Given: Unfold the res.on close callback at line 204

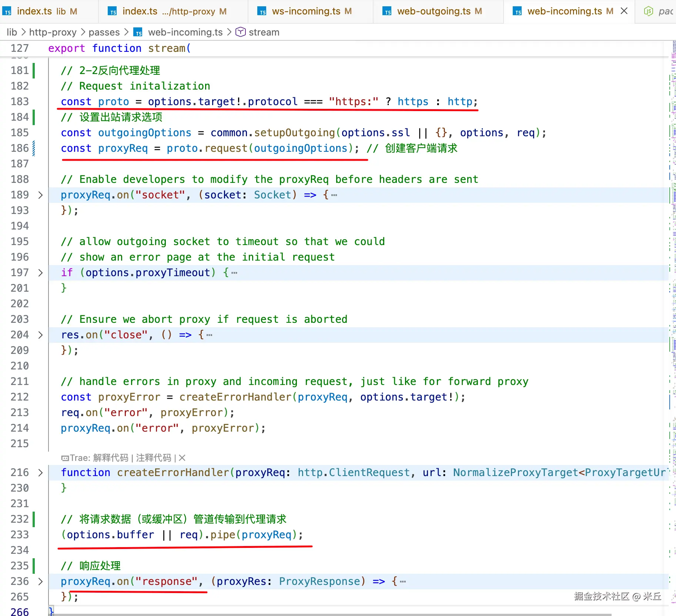Looking at the screenshot, I should tap(40, 335).
